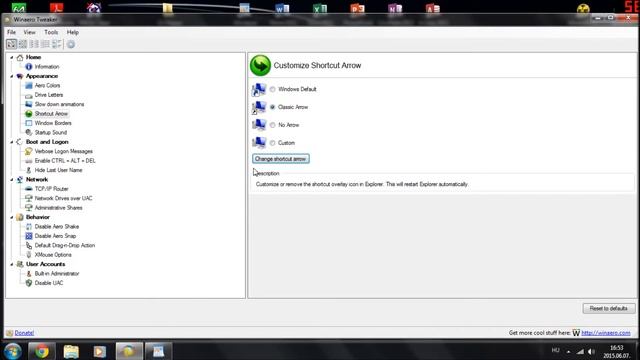Collapse the Appearance tree node

pyautogui.click(x=11, y=76)
